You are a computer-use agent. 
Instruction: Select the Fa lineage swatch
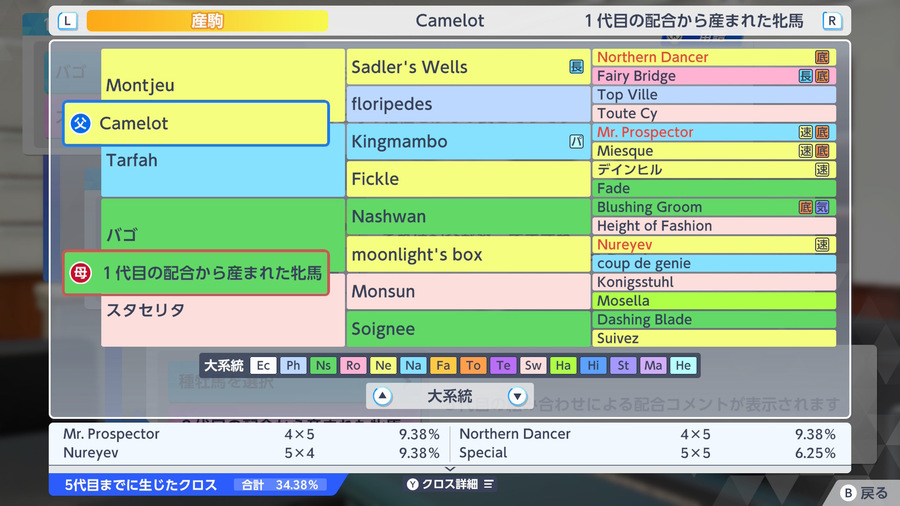click(x=443, y=365)
